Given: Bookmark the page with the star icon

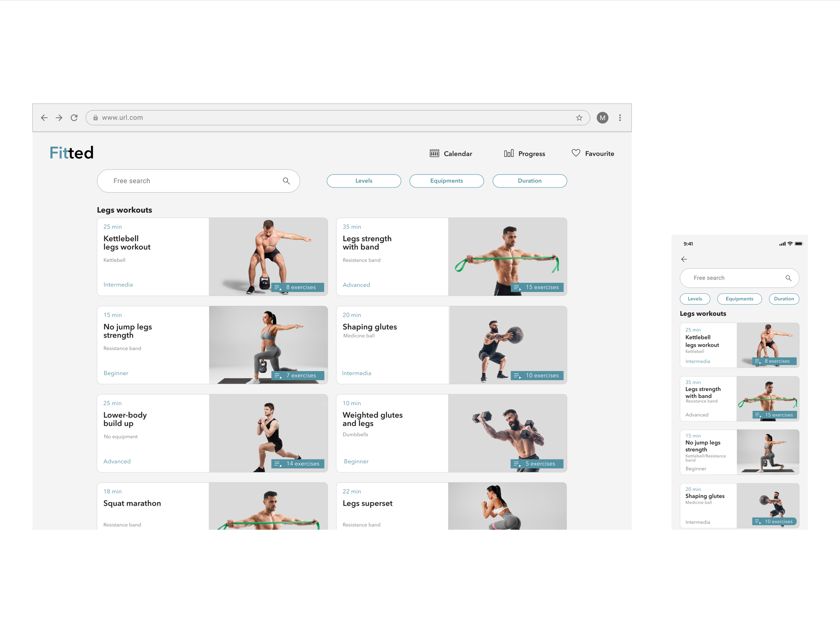Looking at the screenshot, I should (x=579, y=118).
